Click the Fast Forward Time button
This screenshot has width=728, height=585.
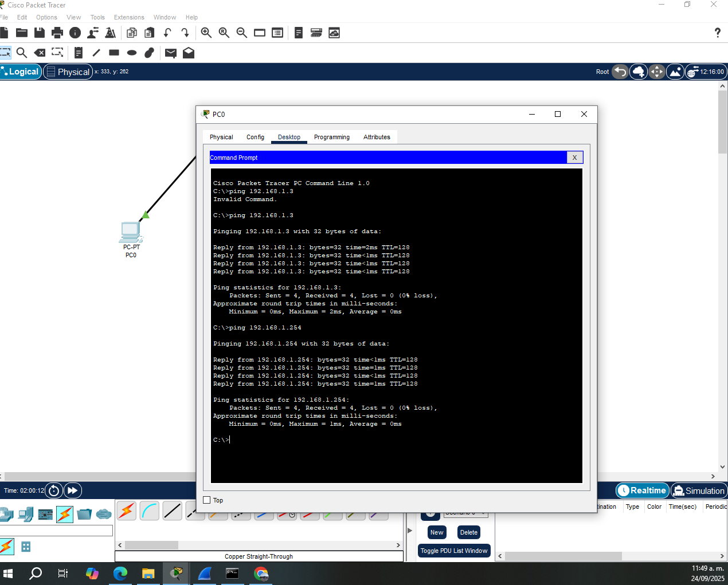pos(72,490)
